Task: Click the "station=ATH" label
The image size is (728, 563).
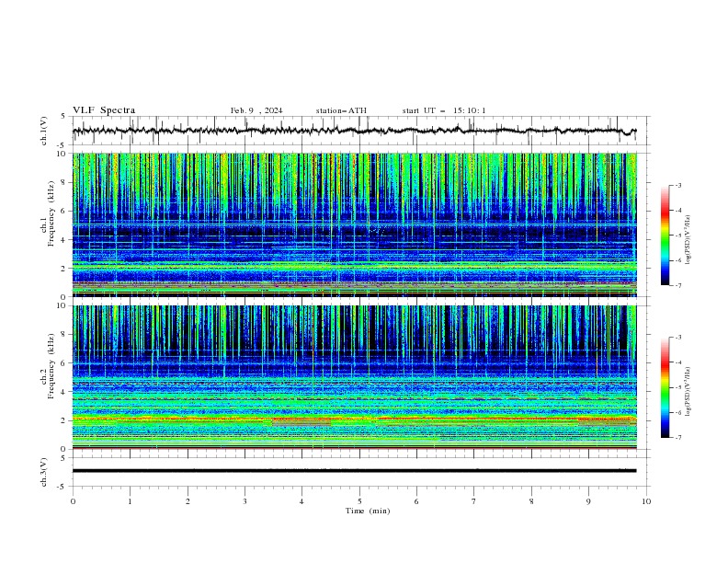Action: (x=341, y=110)
